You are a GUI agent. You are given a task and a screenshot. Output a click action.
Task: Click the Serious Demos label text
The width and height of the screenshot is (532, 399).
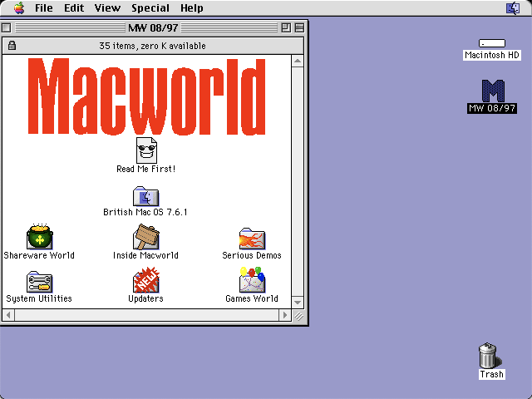(252, 255)
